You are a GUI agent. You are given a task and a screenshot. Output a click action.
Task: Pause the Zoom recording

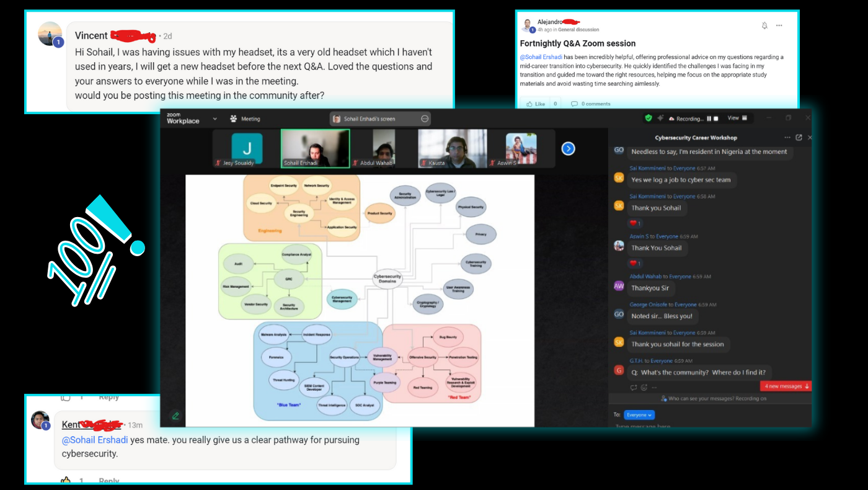[709, 118]
